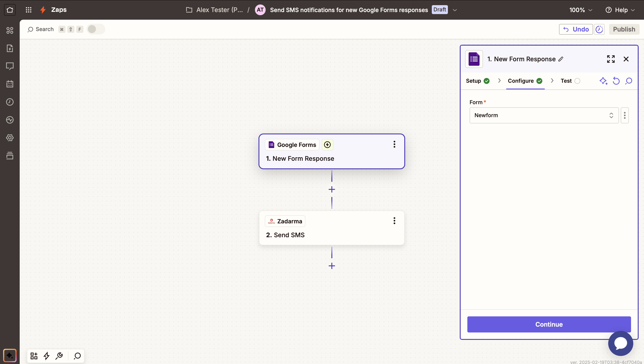
Task: Click the refresh fields icon in step panel
Action: pyautogui.click(x=616, y=81)
